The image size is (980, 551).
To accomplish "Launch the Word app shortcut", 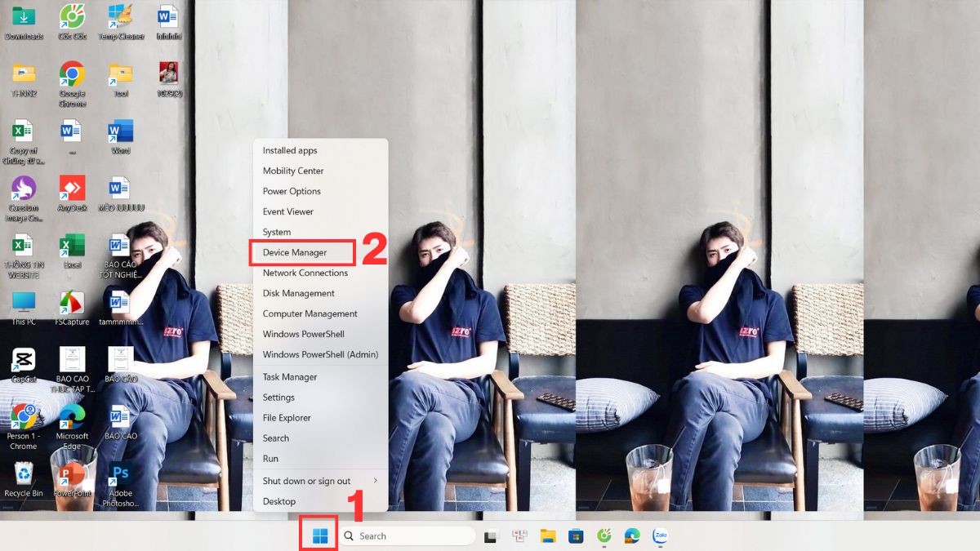I will point(121,137).
